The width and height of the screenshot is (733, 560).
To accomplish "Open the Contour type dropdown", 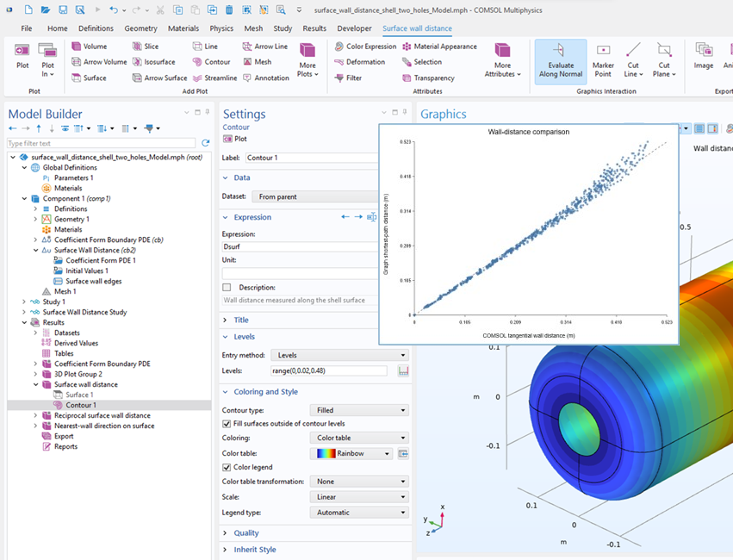I will (359, 410).
